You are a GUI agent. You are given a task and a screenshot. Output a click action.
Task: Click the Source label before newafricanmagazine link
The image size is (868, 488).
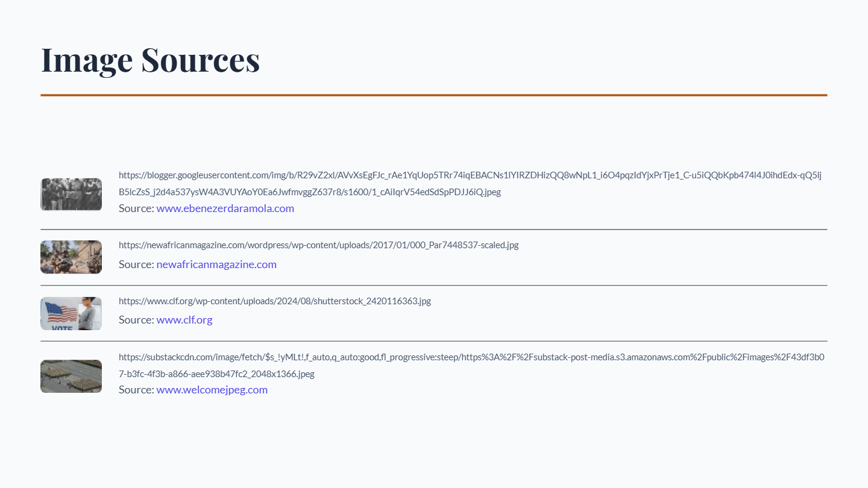pyautogui.click(x=136, y=264)
